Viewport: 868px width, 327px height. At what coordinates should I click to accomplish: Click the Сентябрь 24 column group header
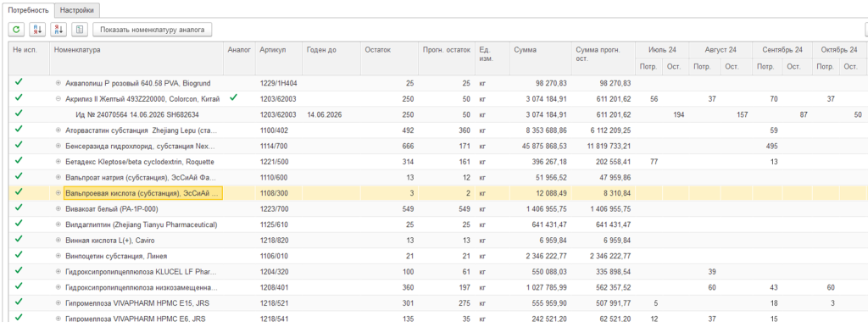click(x=782, y=50)
